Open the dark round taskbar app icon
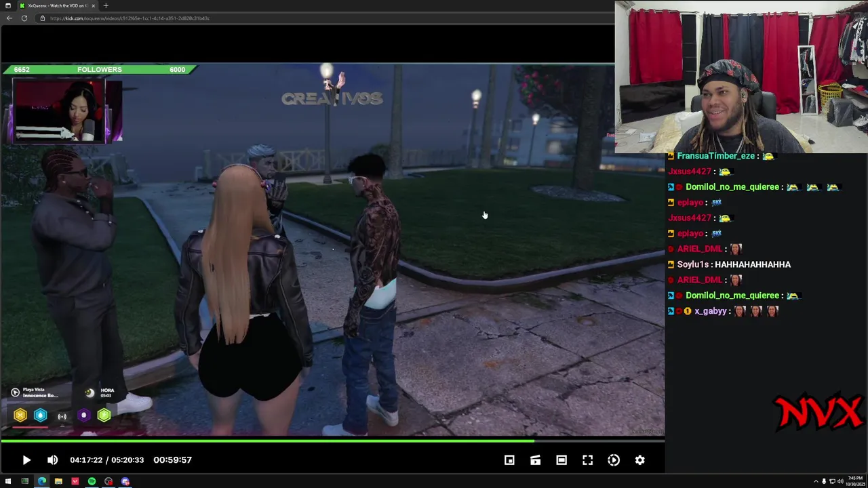The height and width of the screenshot is (488, 868). [108, 482]
